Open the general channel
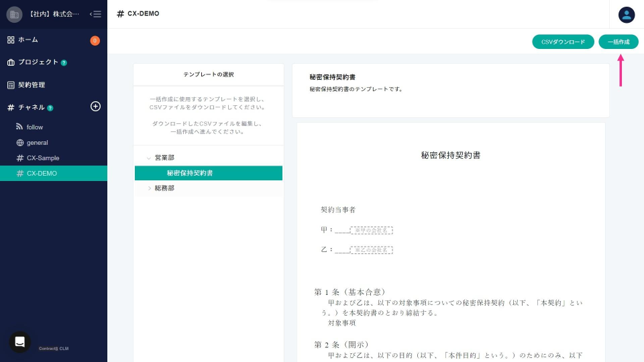Screen dimensions: 644x362 point(37,142)
